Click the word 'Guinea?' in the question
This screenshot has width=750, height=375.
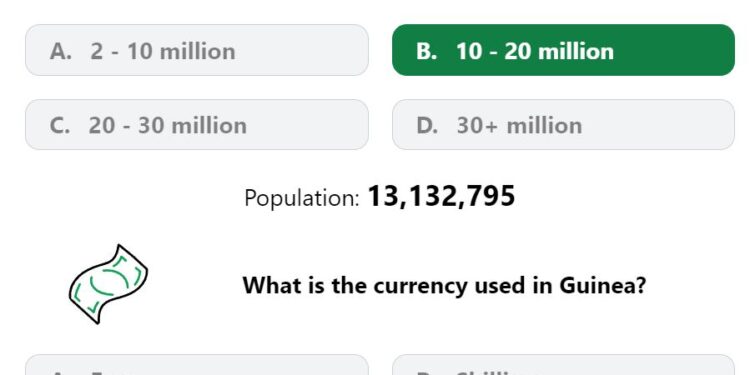point(603,286)
